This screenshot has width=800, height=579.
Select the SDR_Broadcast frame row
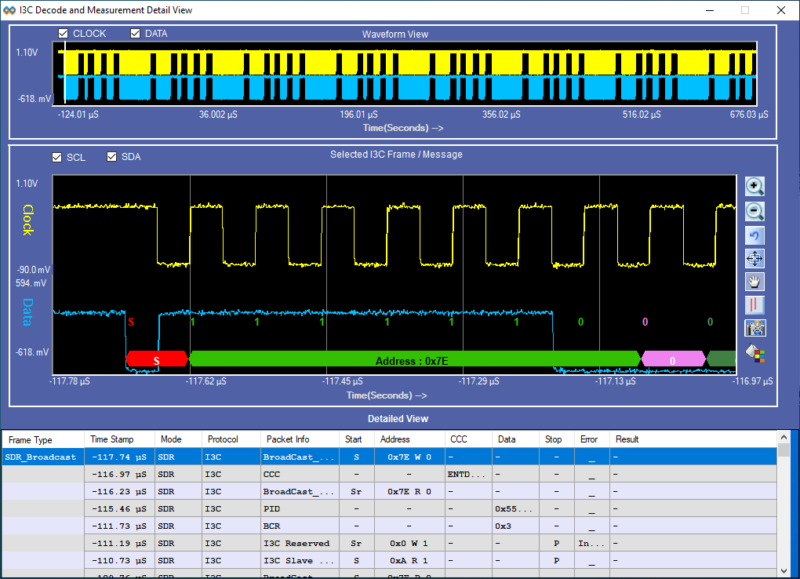click(x=42, y=457)
